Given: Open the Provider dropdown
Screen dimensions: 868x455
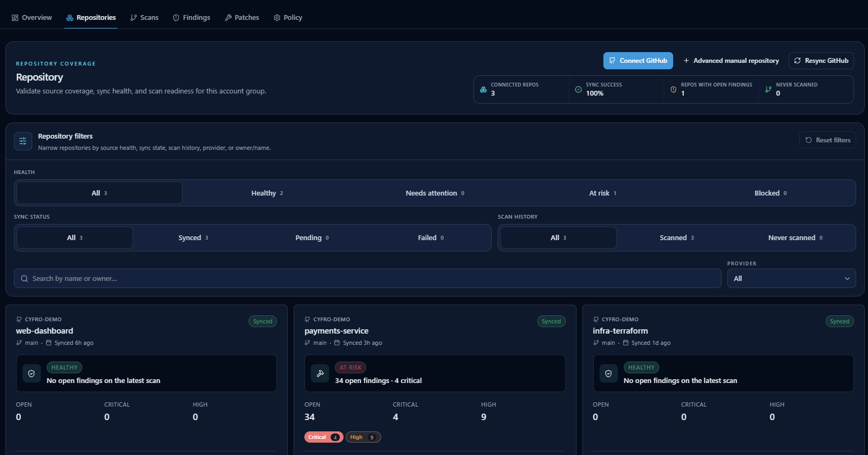Looking at the screenshot, I should pos(791,278).
